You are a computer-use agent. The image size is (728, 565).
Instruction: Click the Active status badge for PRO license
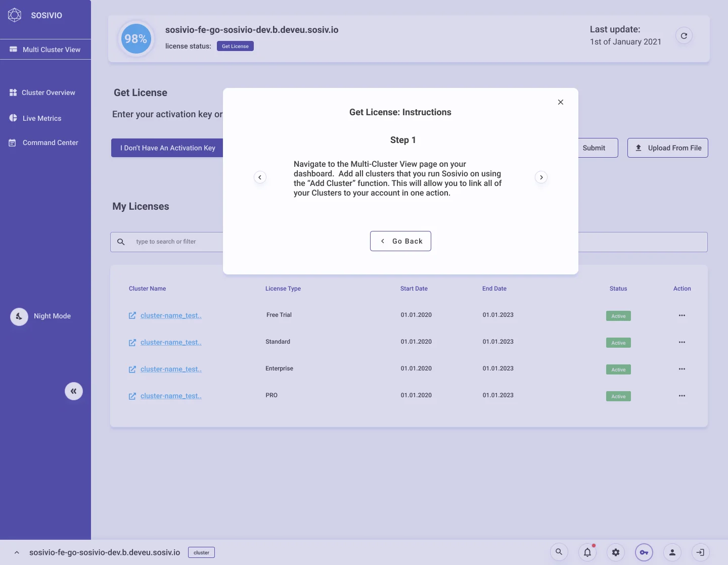618,396
